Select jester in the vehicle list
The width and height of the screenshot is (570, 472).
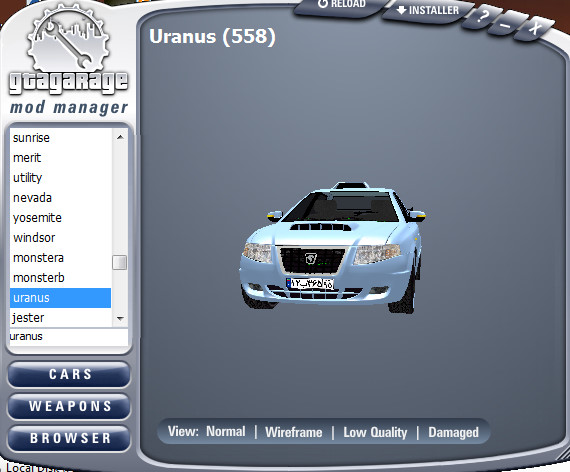(60, 318)
